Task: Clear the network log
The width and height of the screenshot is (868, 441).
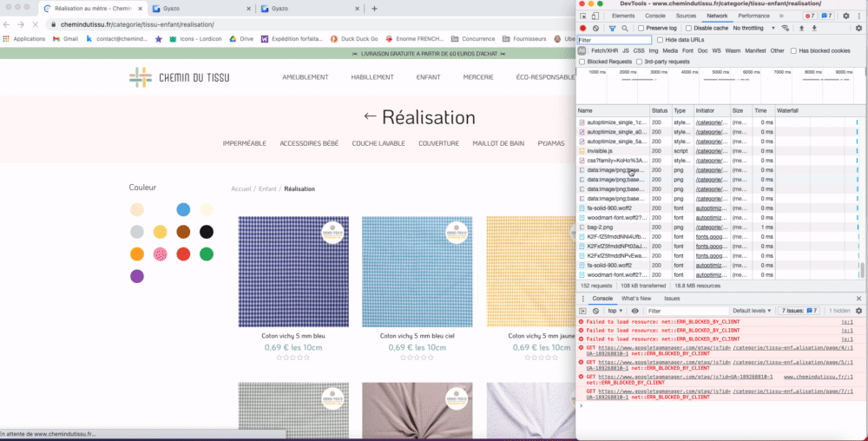Action: (595, 29)
